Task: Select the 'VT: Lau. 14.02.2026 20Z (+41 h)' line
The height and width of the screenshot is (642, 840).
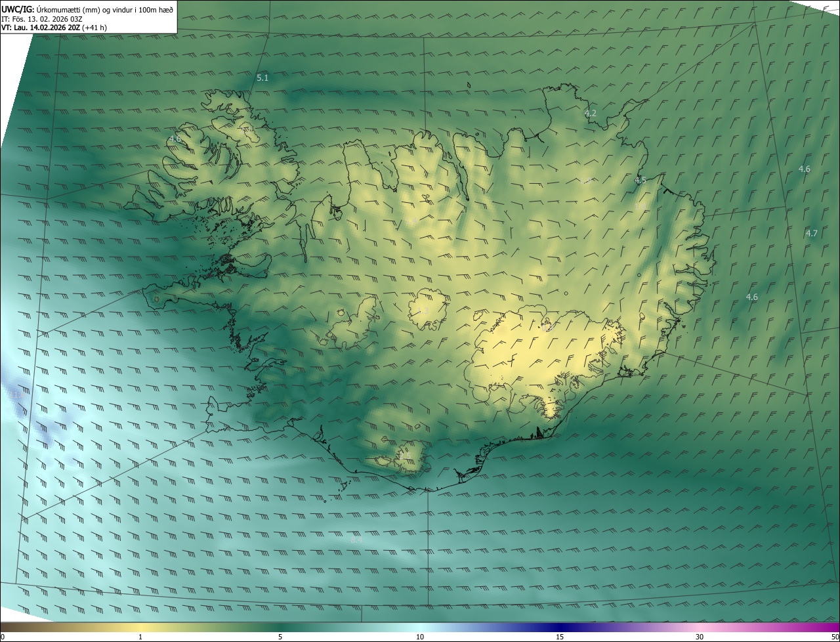Action: [54, 28]
